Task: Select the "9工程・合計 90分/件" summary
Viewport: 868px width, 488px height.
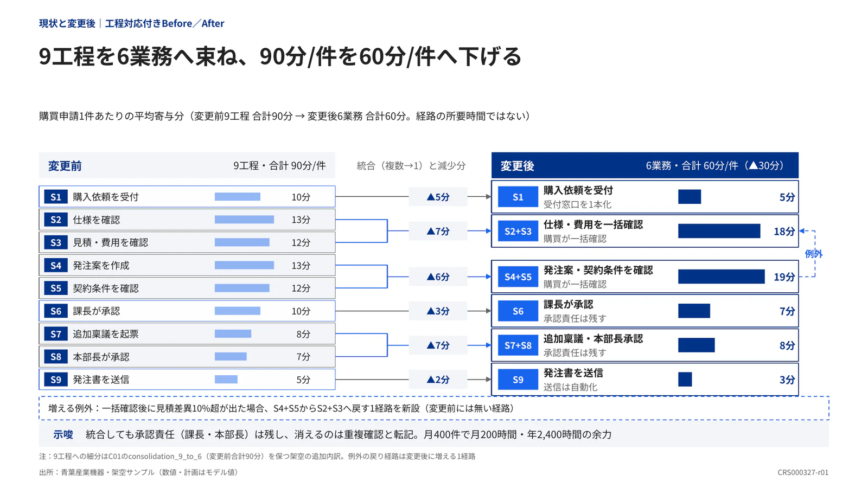Action: pyautogui.click(x=279, y=166)
